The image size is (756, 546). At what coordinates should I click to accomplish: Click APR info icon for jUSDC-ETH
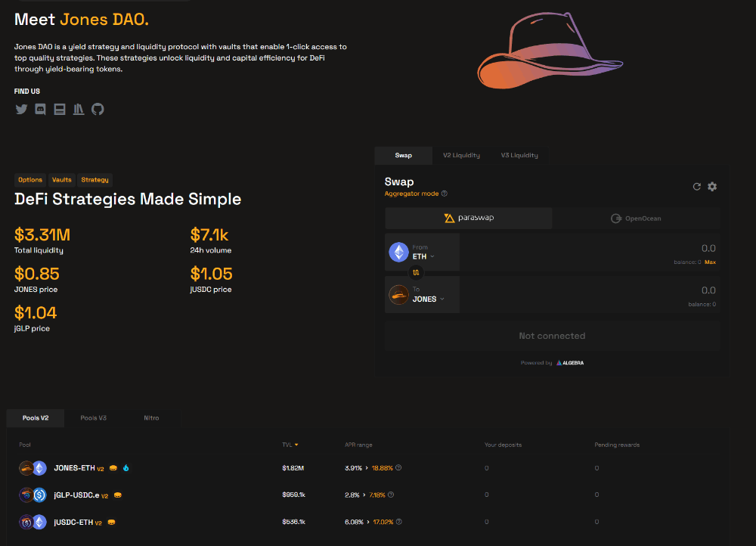[x=399, y=521]
